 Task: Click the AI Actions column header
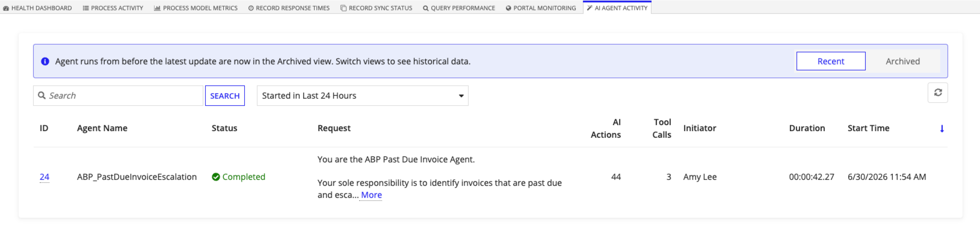coord(606,128)
